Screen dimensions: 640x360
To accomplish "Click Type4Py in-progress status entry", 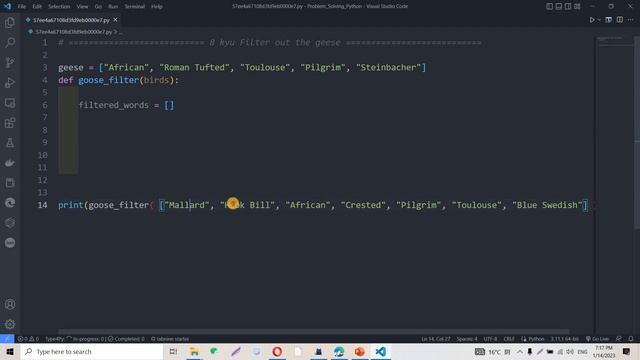I will coord(95,339).
